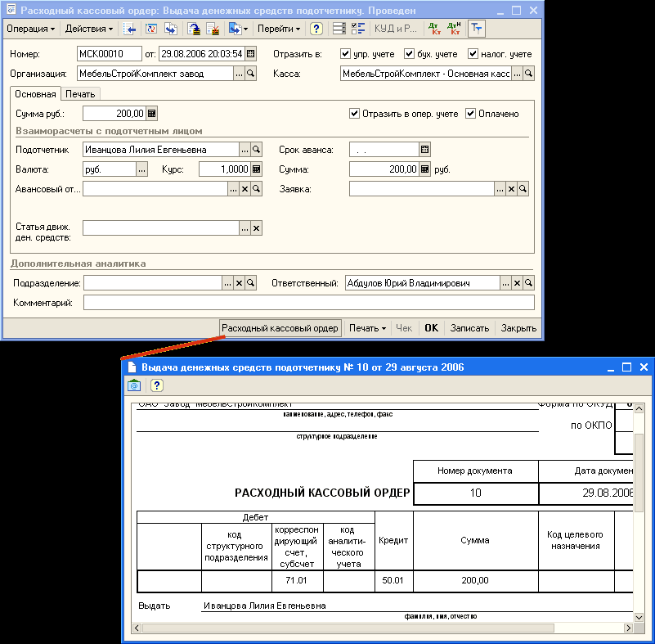Open the Печать dropdown button at bottom

click(x=367, y=328)
